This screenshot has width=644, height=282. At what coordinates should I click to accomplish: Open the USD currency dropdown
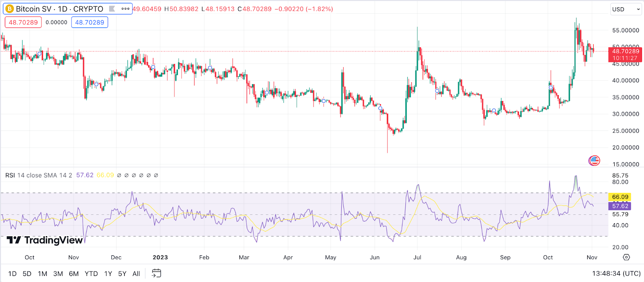(626, 9)
